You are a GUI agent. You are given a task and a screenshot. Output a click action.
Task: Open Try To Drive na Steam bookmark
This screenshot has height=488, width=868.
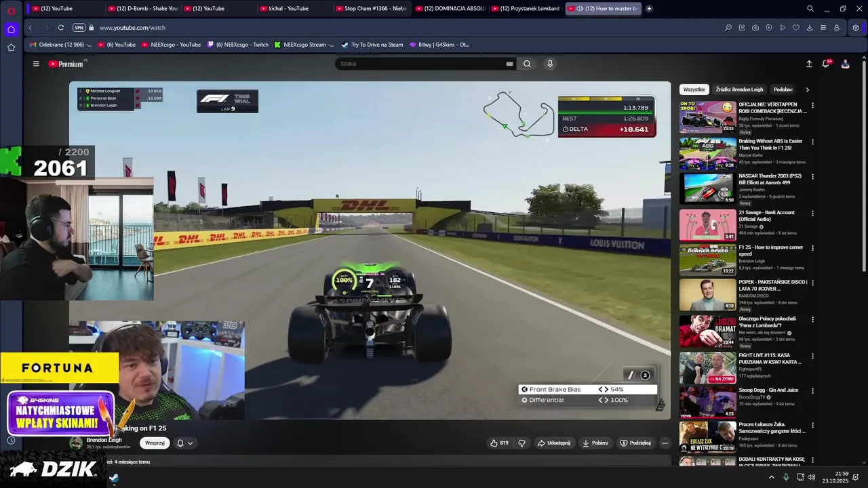[372, 45]
